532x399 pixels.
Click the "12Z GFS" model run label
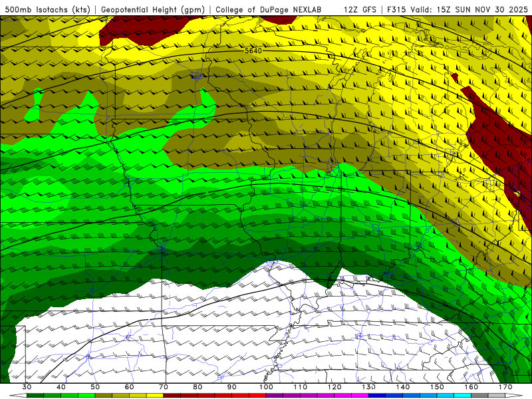[360, 9]
